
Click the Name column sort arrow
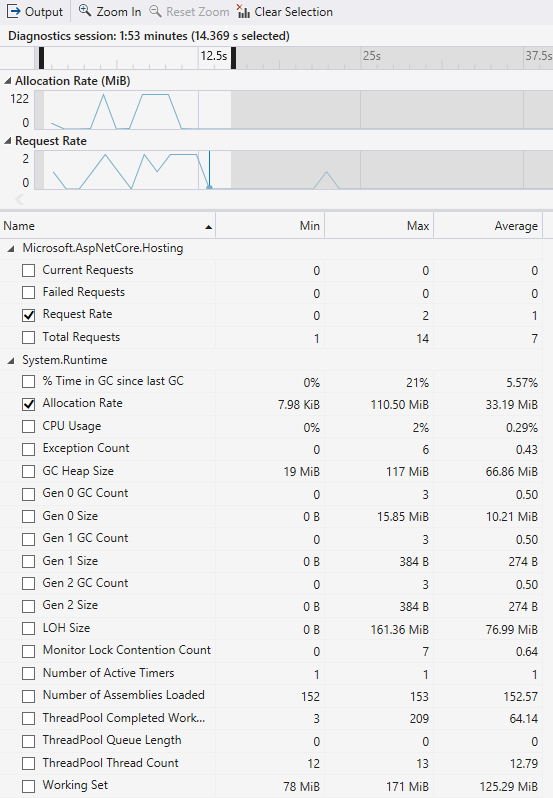click(x=208, y=227)
